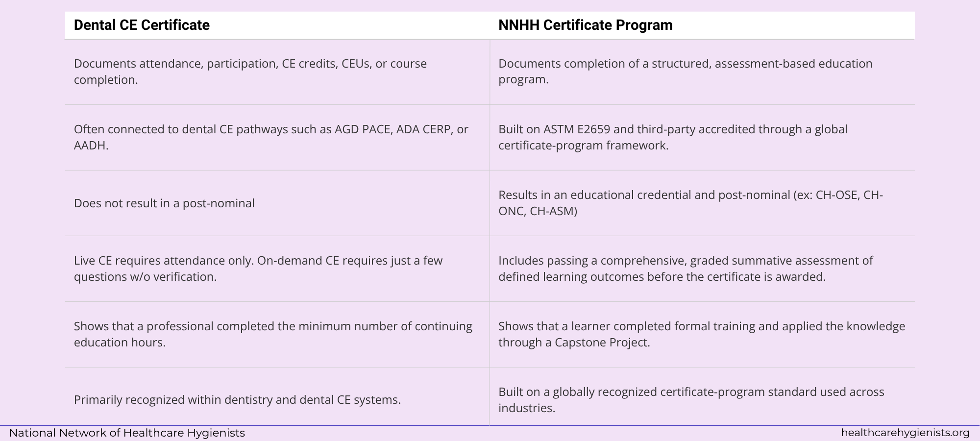Image resolution: width=980 pixels, height=441 pixels.
Task: Click the AGD PACE, ADA CERP row cell
Action: click(x=277, y=137)
